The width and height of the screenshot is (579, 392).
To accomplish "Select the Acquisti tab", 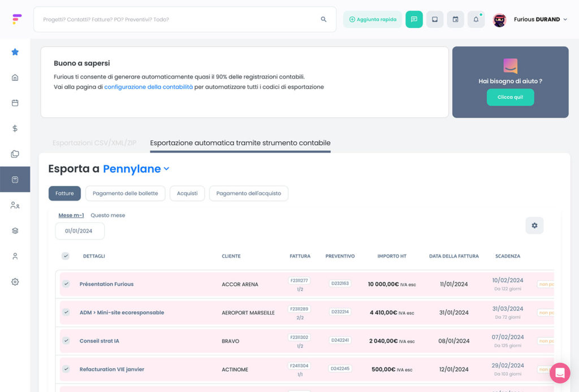I will pos(187,193).
